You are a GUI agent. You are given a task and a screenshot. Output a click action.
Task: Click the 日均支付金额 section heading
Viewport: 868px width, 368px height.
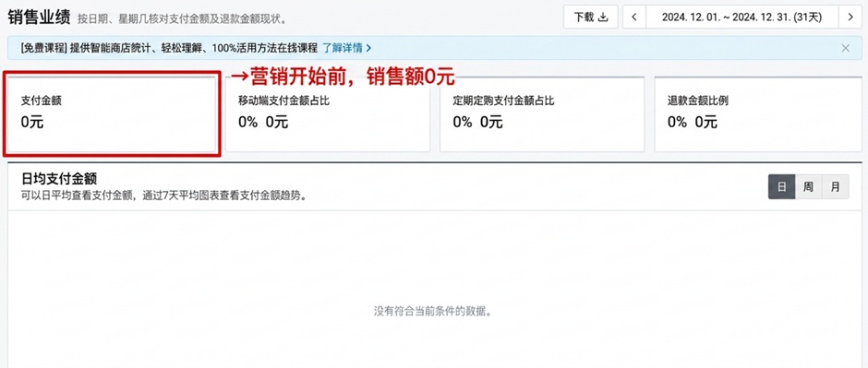click(60, 179)
